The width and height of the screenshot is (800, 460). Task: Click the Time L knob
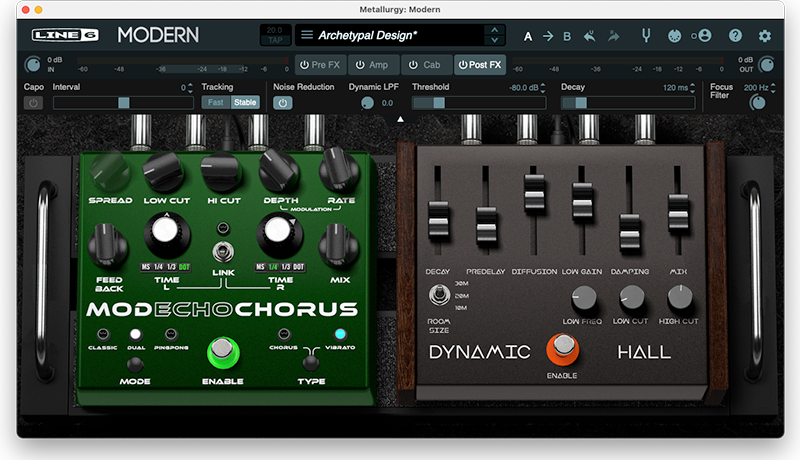166,234
